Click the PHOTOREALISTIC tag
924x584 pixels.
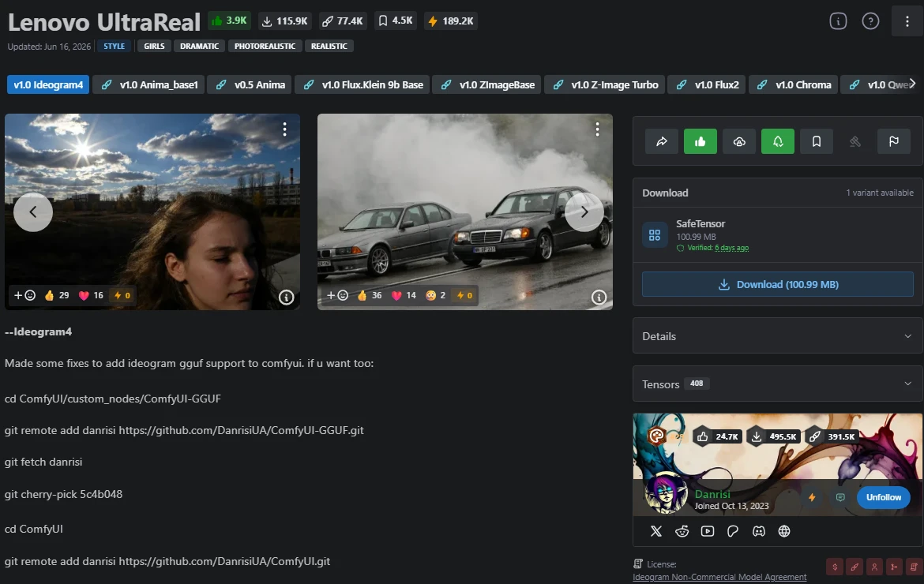(265, 46)
